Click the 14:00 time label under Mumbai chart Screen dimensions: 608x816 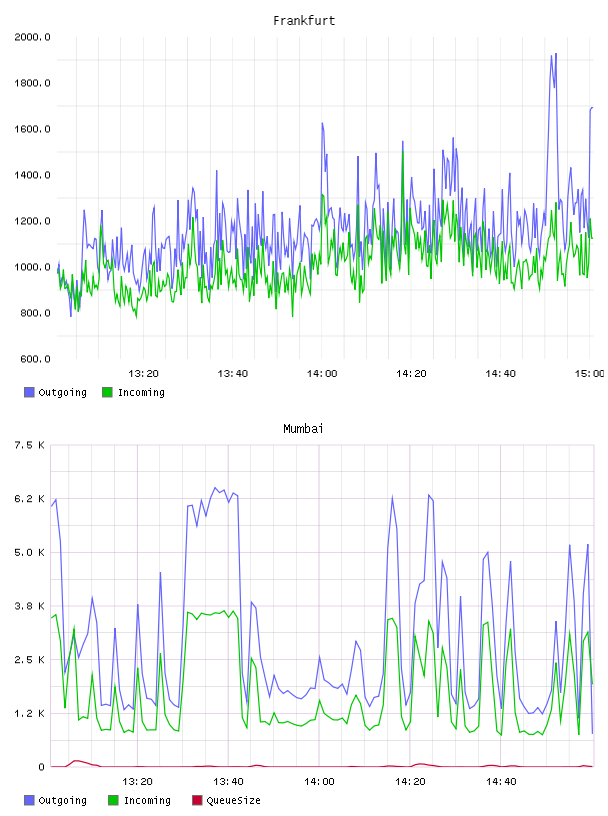pos(319,782)
